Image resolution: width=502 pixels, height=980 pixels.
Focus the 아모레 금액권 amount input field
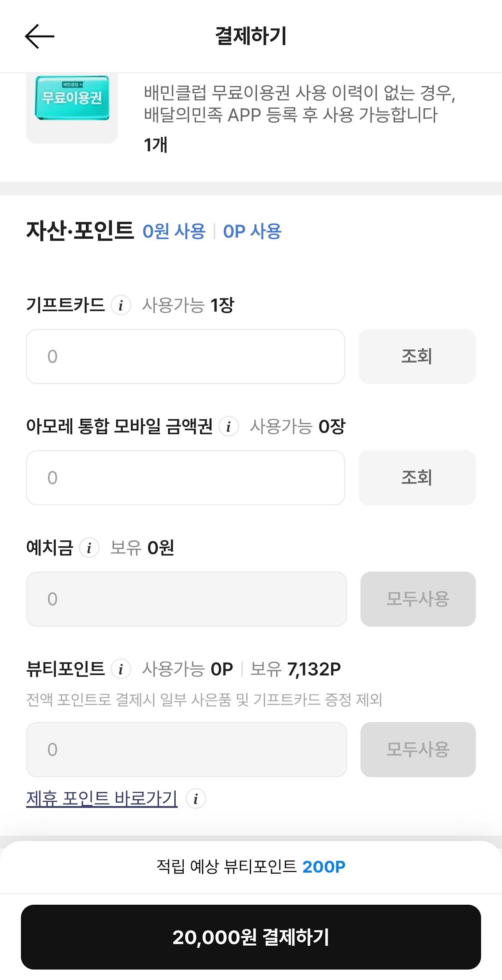point(186,478)
